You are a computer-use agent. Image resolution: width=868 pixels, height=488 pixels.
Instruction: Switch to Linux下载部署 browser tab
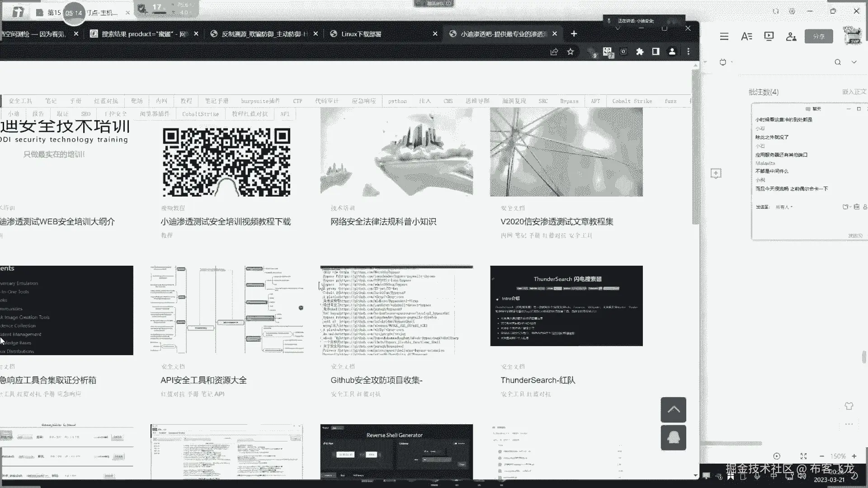tap(361, 34)
